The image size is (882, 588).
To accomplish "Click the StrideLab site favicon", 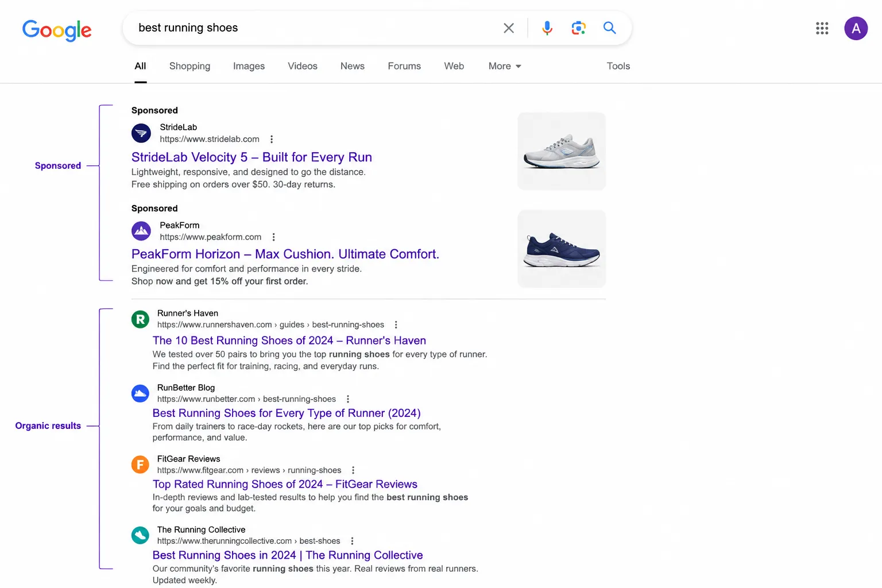I will (141, 133).
